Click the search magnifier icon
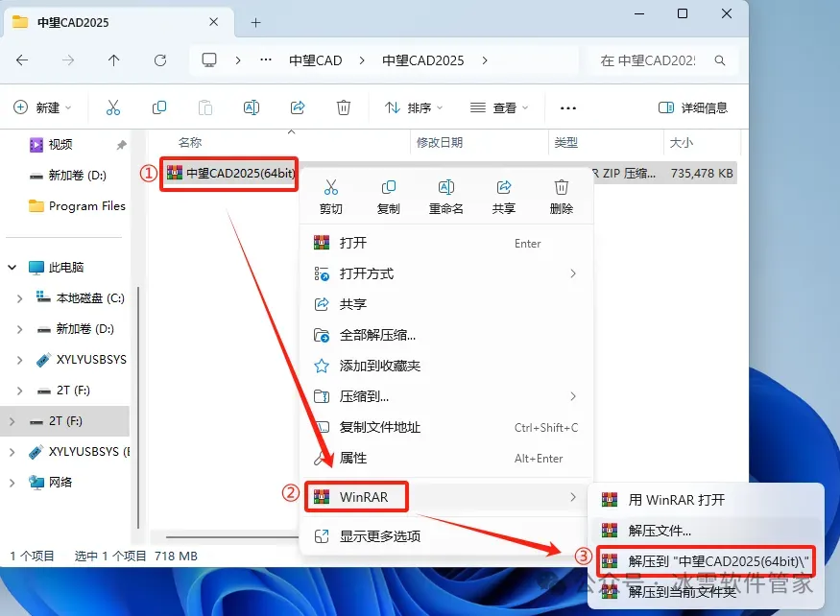 (x=720, y=60)
